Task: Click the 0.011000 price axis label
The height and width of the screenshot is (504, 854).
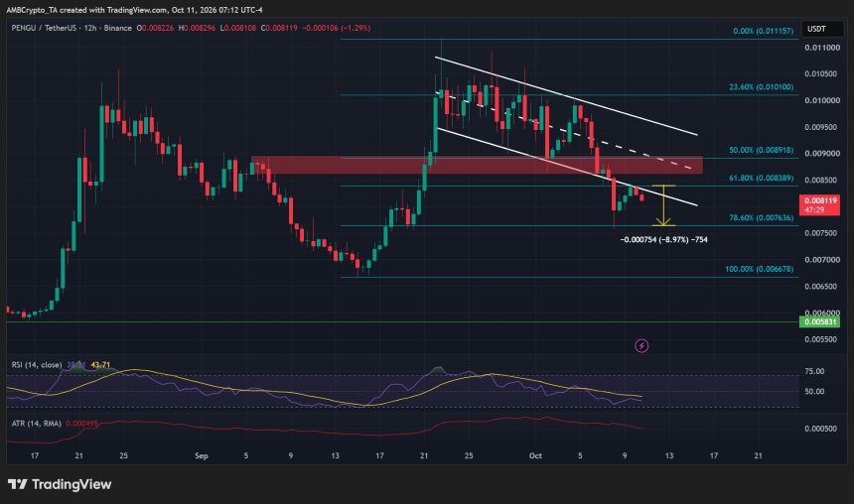Action: pos(822,48)
